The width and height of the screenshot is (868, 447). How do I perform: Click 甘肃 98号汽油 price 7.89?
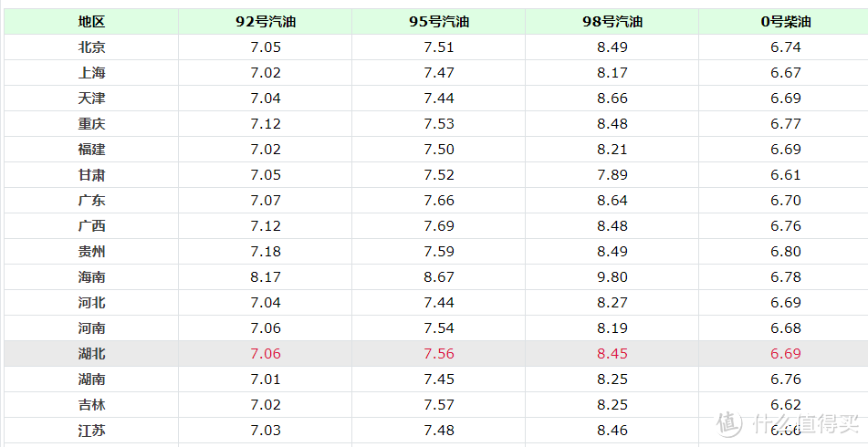(x=612, y=175)
